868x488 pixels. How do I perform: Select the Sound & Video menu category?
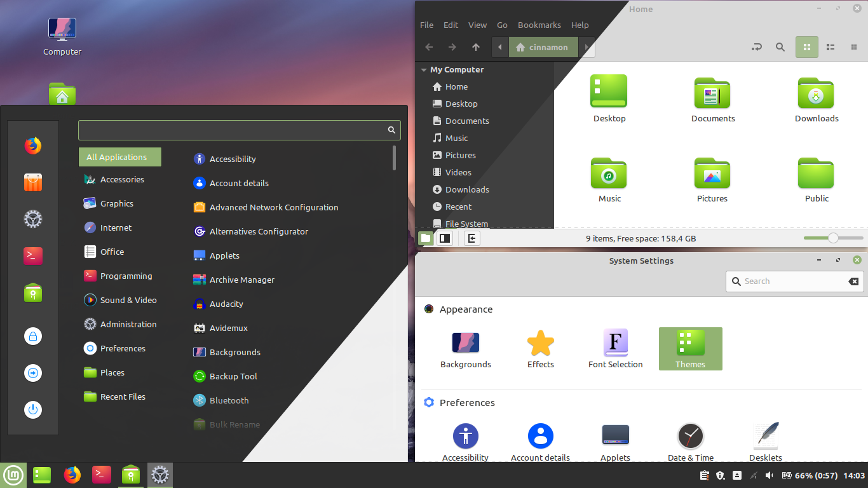tap(120, 300)
